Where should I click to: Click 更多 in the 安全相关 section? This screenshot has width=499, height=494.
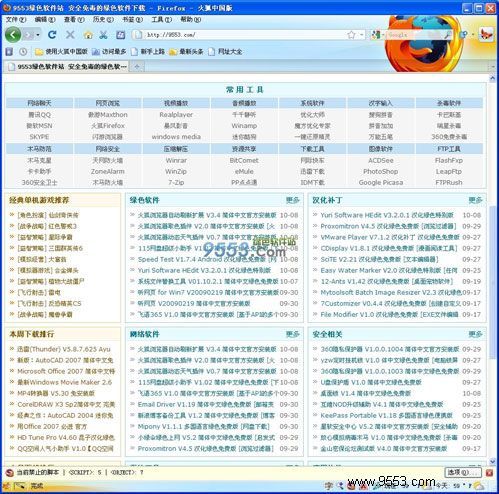tap(475, 334)
